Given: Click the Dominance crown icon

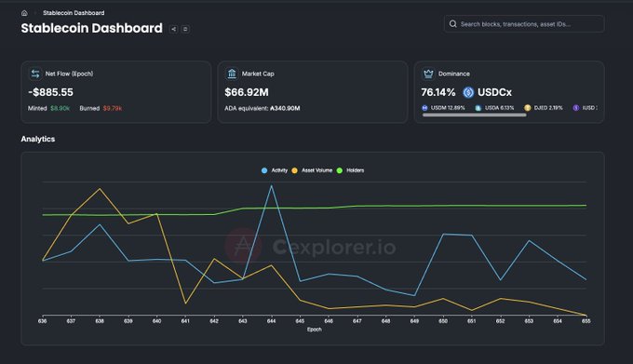Looking at the screenshot, I should pyautogui.click(x=428, y=74).
